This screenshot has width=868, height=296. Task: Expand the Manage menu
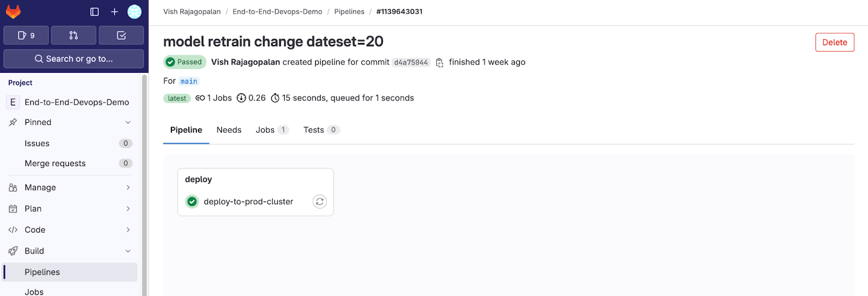pos(128,187)
